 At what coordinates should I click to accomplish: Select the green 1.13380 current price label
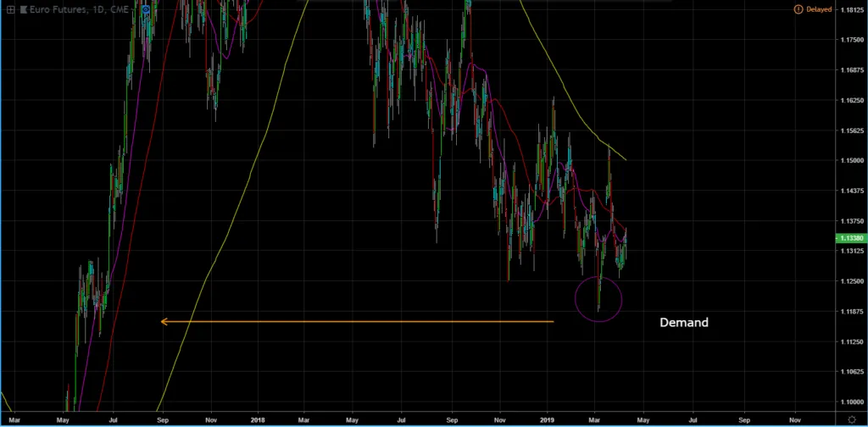coord(851,238)
